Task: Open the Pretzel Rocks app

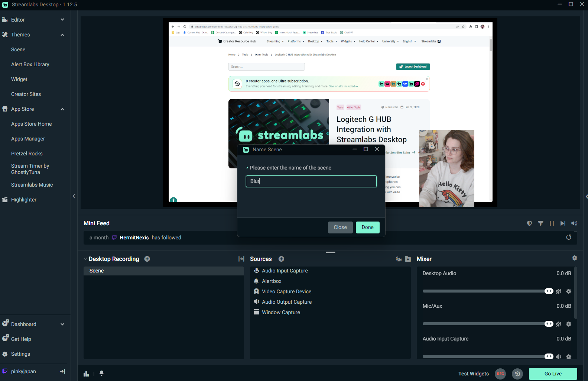Action: [27, 154]
